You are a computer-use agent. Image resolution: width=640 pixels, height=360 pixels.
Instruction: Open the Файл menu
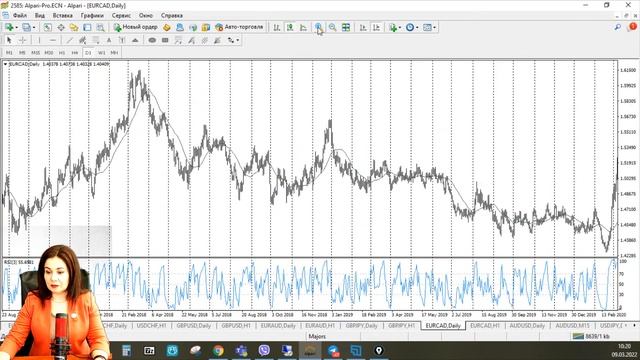coord(20,16)
